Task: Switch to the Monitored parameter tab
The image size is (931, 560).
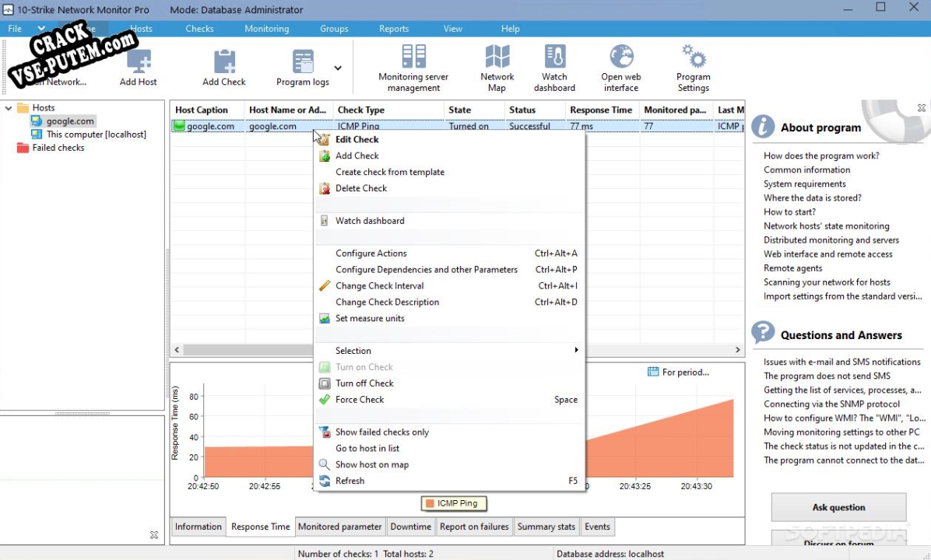Action: pyautogui.click(x=339, y=527)
